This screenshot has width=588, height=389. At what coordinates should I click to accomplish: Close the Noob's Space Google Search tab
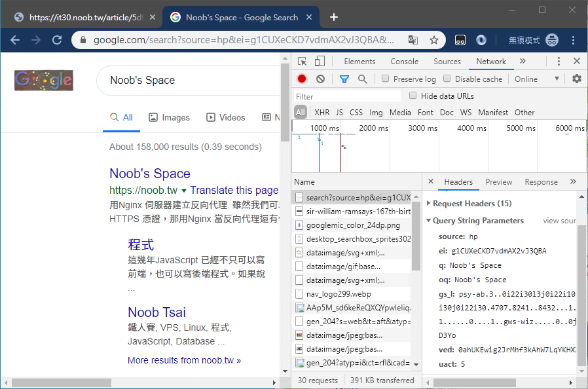tap(309, 17)
